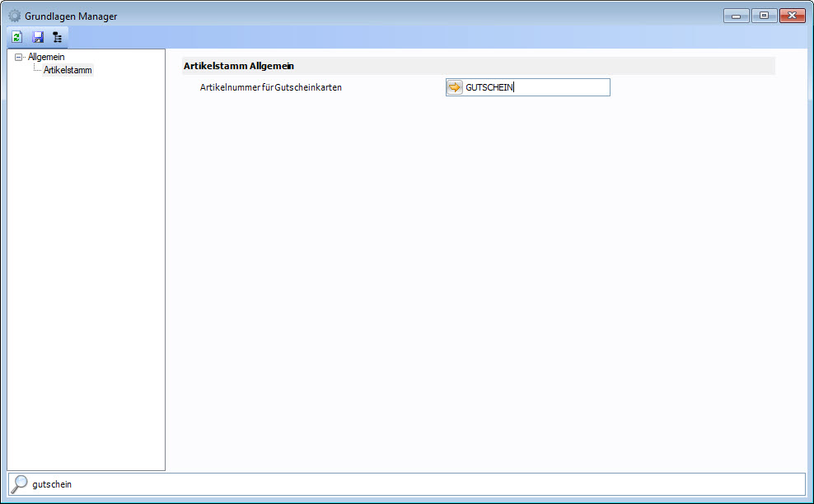
Task: Click the yellow arrow icon beside GUTSCHEIN
Action: pyautogui.click(x=455, y=87)
